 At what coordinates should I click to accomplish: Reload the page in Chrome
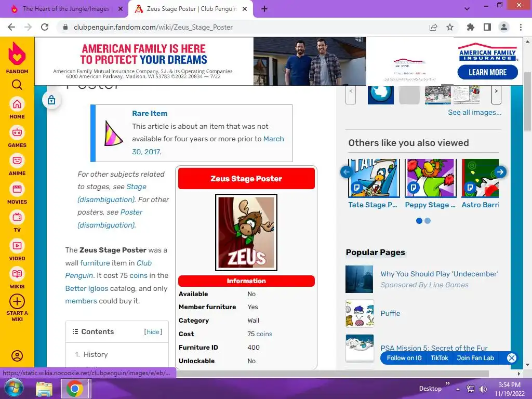tap(45, 27)
